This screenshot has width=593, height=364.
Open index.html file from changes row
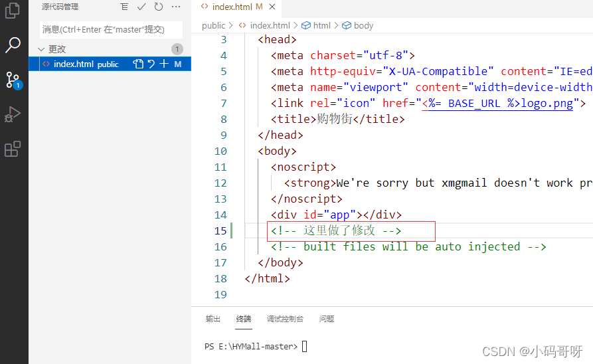138,64
